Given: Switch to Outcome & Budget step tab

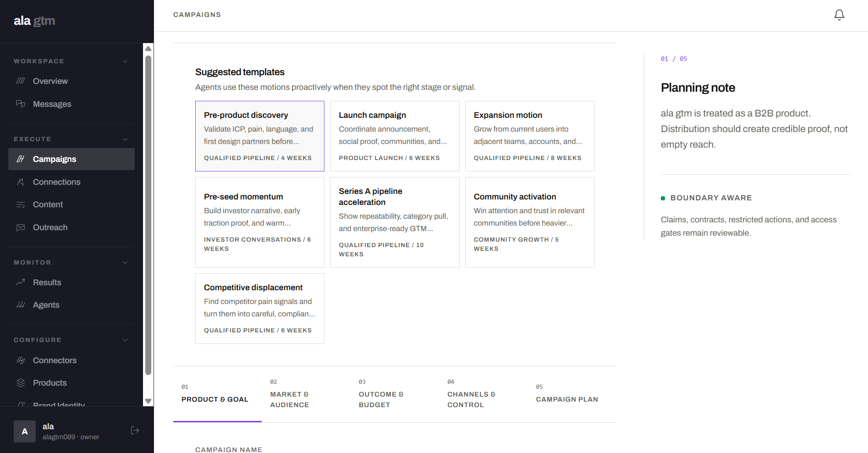Looking at the screenshot, I should click(395, 394).
